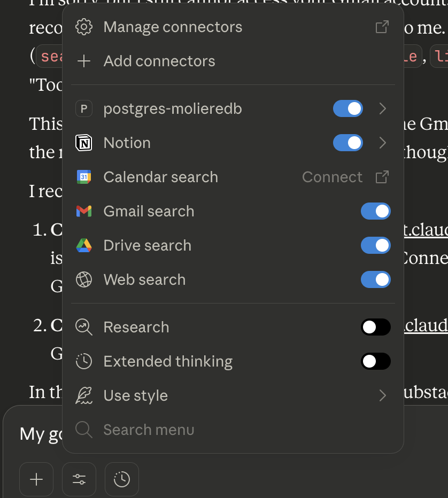Click the clock icon button below the menu
448x498 pixels.
tap(122, 479)
